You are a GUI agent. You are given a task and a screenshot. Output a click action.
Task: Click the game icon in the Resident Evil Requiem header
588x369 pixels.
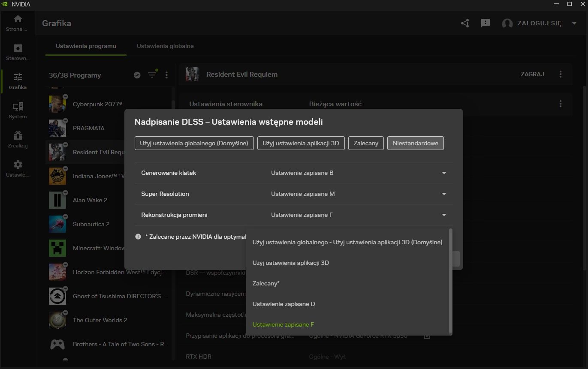[x=193, y=74]
